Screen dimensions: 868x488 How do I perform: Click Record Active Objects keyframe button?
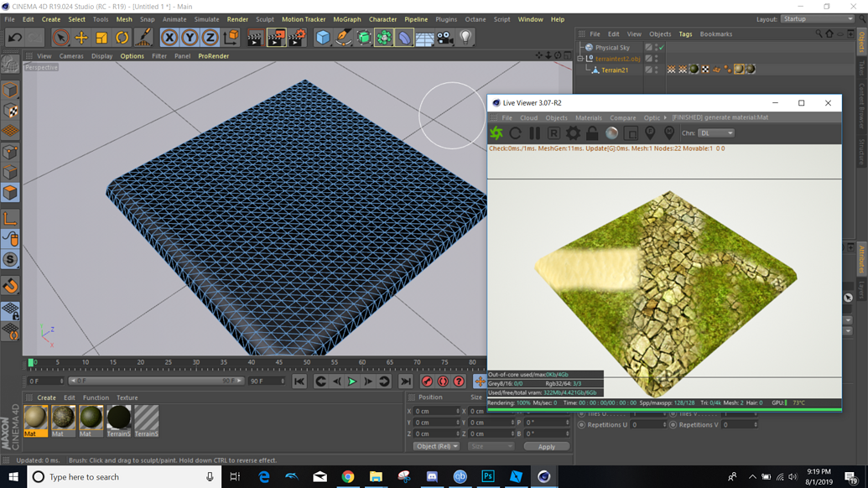pos(427,382)
